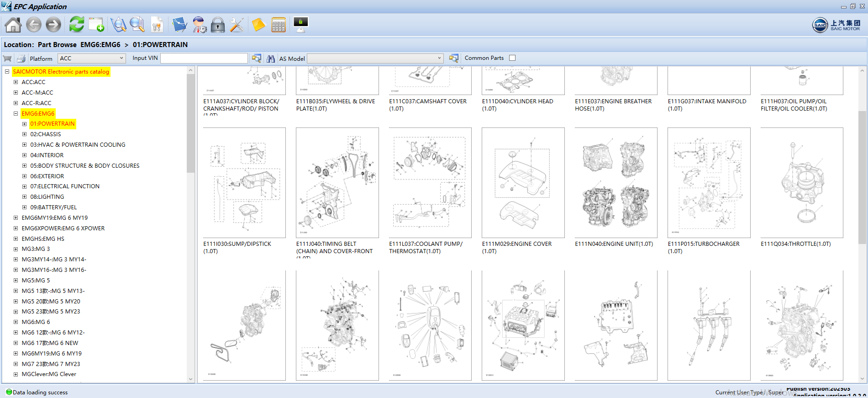Open the blue drawing sheets icon

[179, 25]
